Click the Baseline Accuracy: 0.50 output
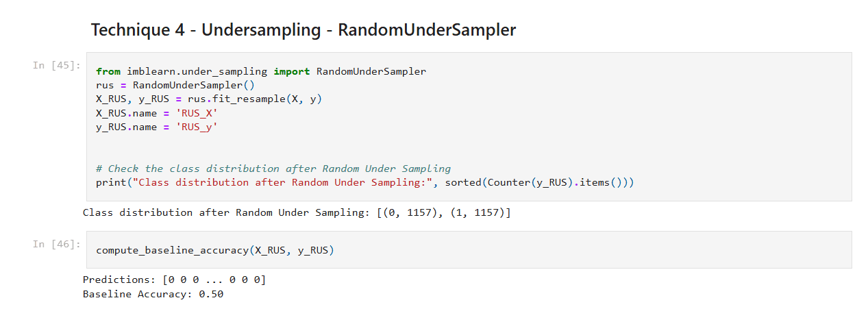This screenshot has height=309, width=868. pos(153,294)
